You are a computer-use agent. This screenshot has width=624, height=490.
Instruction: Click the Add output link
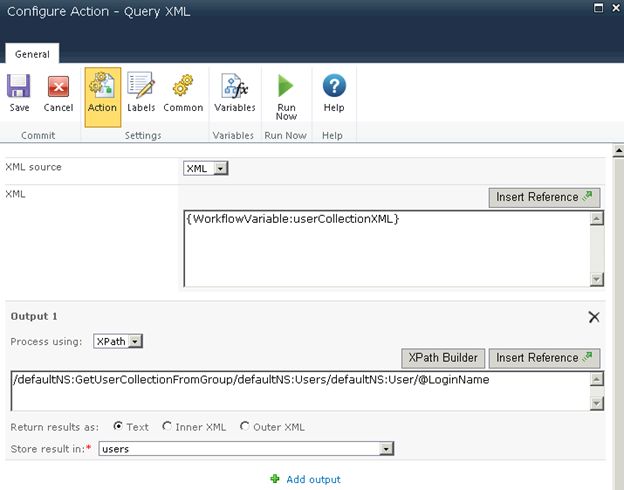point(313,479)
